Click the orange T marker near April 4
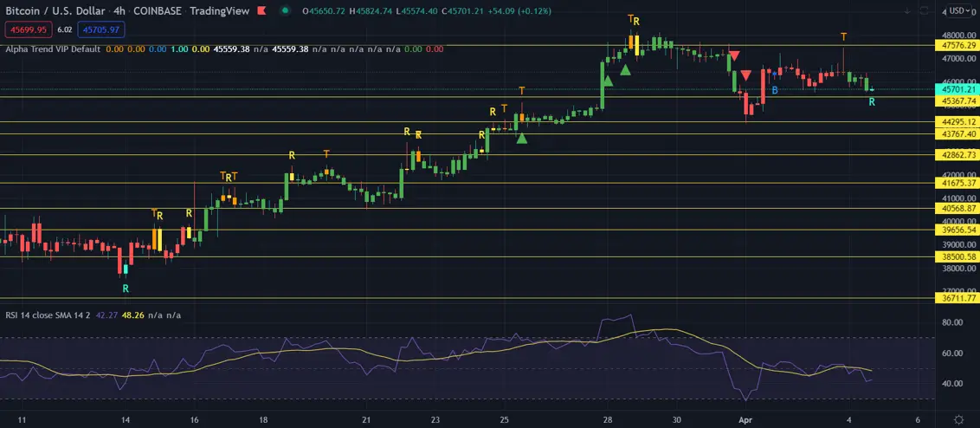Image resolution: width=980 pixels, height=428 pixels. [x=844, y=36]
